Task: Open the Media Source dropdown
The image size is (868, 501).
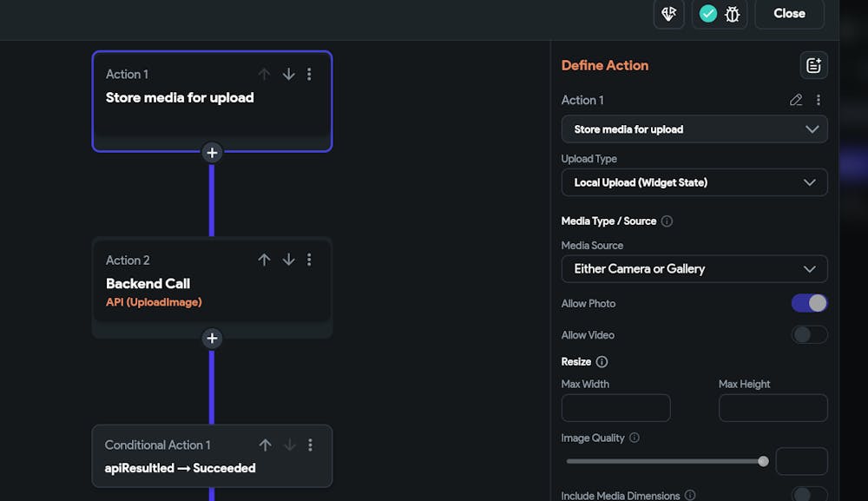Action: click(x=694, y=269)
